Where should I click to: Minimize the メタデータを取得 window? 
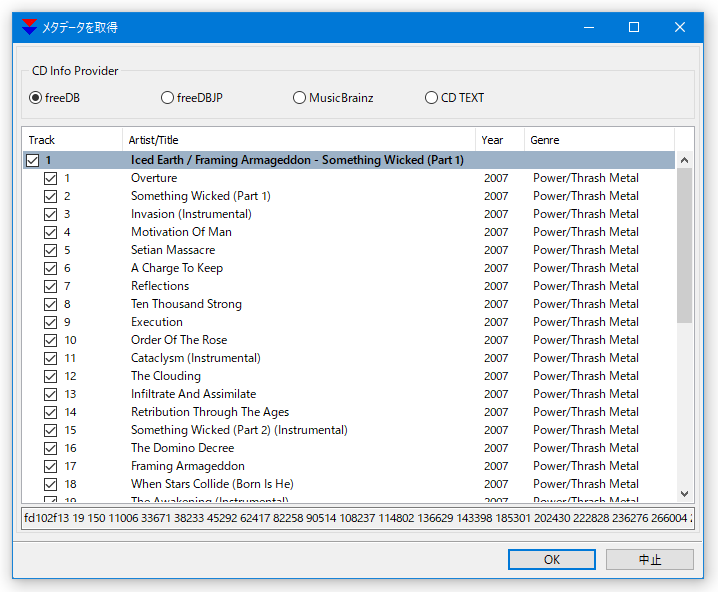point(589,27)
